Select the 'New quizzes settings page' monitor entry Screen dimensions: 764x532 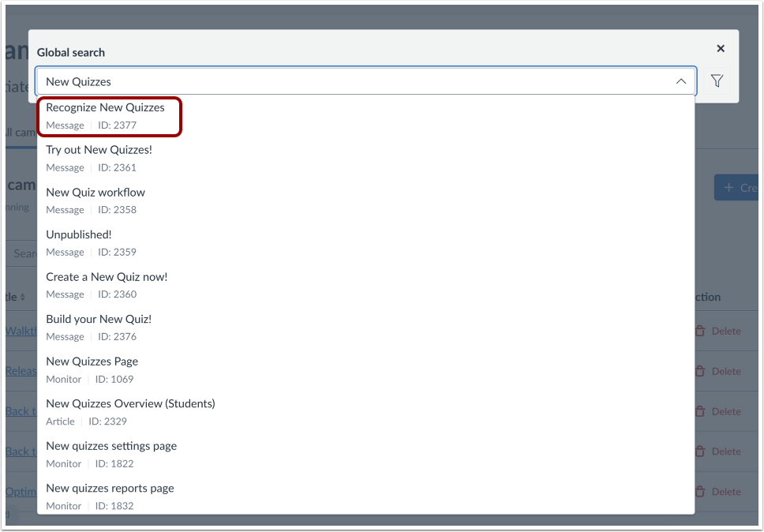(x=110, y=446)
